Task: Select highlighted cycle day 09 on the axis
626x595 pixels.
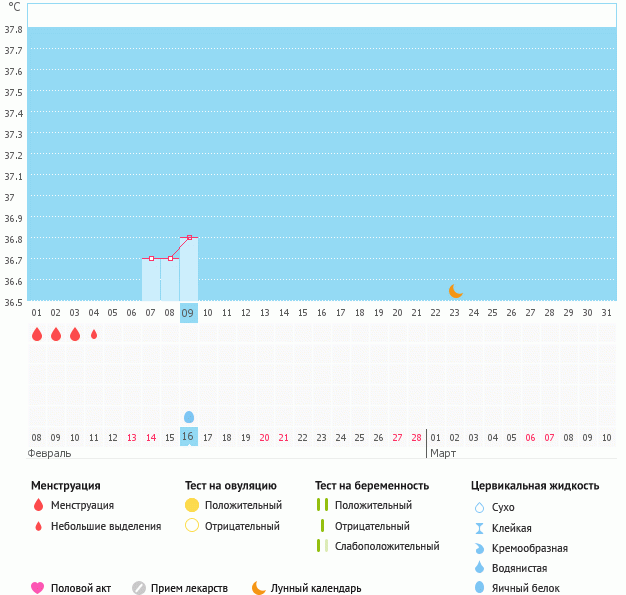Action: (x=188, y=313)
